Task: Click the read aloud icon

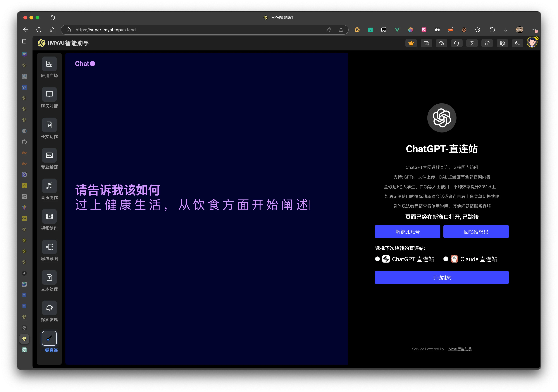Action: pyautogui.click(x=329, y=30)
